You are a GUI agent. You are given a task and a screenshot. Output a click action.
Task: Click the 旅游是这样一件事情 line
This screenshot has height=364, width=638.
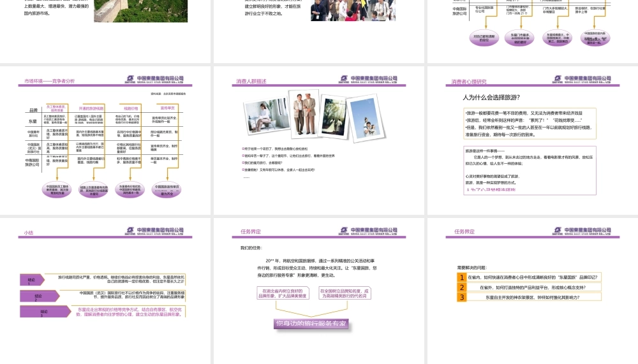pyautogui.click(x=485, y=151)
